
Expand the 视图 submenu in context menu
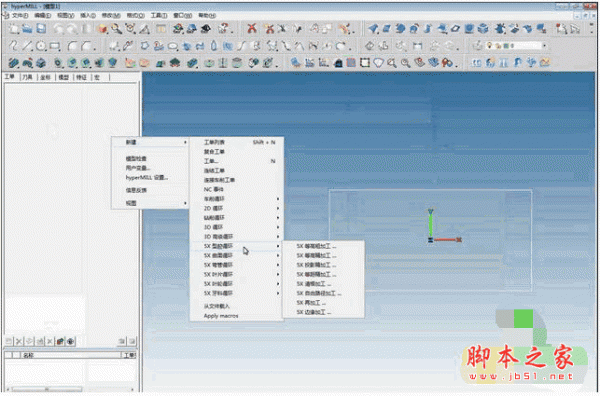click(x=150, y=203)
